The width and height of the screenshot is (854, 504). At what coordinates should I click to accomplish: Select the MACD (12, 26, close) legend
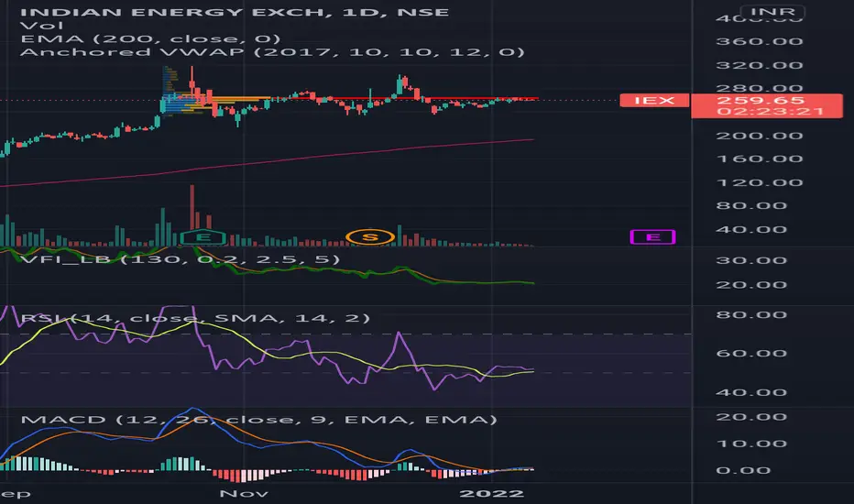click(258, 420)
